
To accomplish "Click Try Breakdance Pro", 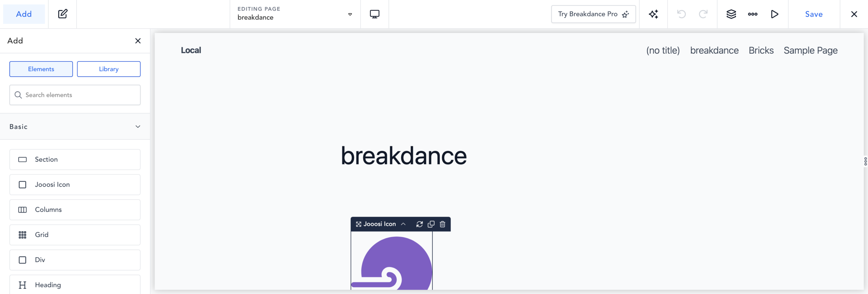I will pyautogui.click(x=593, y=14).
